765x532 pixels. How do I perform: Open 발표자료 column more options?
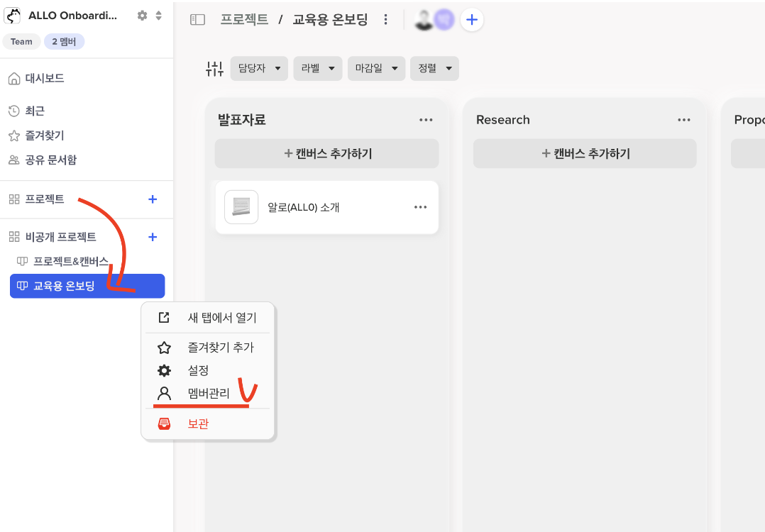click(426, 120)
